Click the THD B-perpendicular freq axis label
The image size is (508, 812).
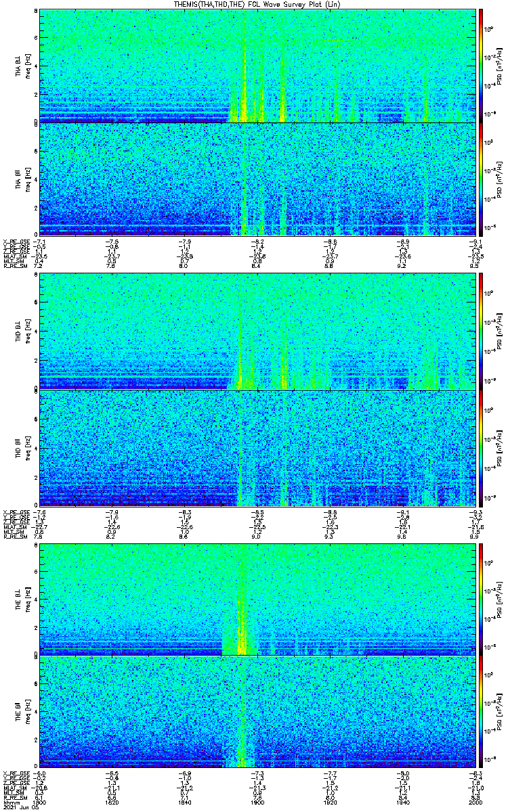pos(28,331)
